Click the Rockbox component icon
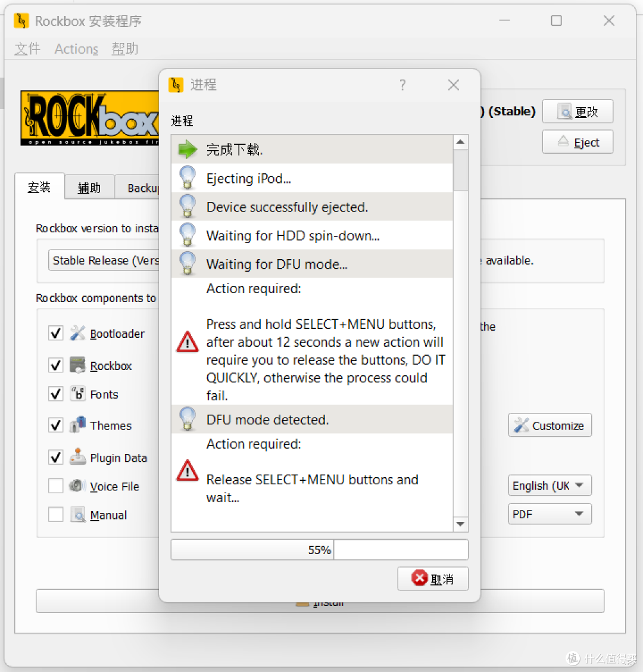This screenshot has height=672, width=643. tap(77, 365)
